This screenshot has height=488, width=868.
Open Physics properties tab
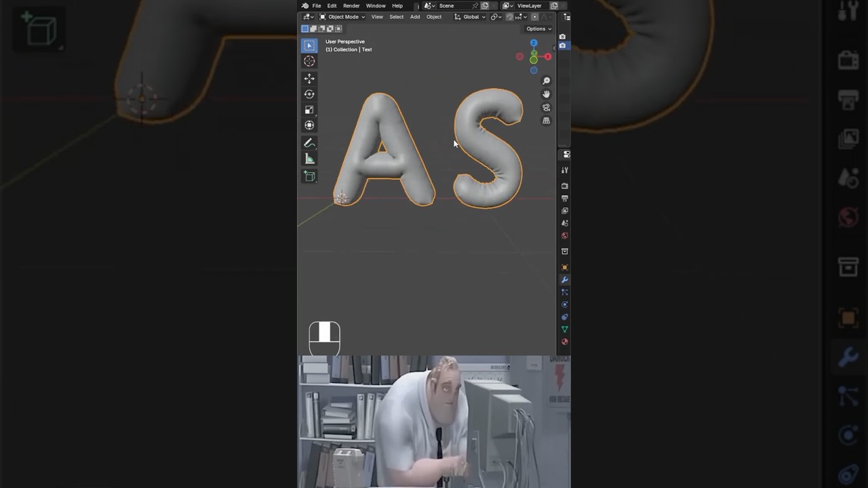click(x=565, y=304)
